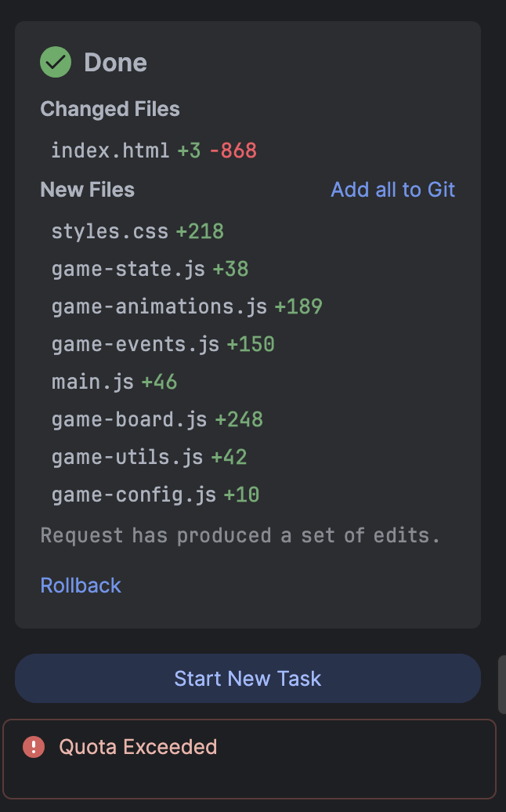Click the Done status title
Screen dimensions: 506x812
116,63
